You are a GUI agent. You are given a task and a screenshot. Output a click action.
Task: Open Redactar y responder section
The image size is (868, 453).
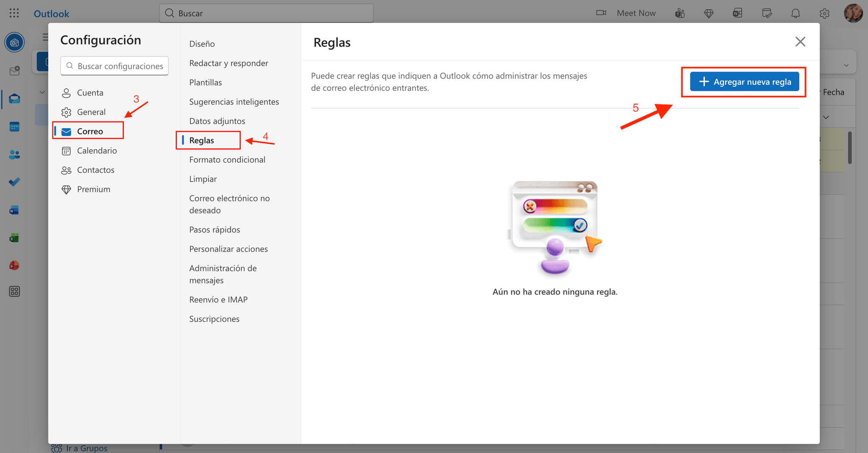[x=228, y=63]
